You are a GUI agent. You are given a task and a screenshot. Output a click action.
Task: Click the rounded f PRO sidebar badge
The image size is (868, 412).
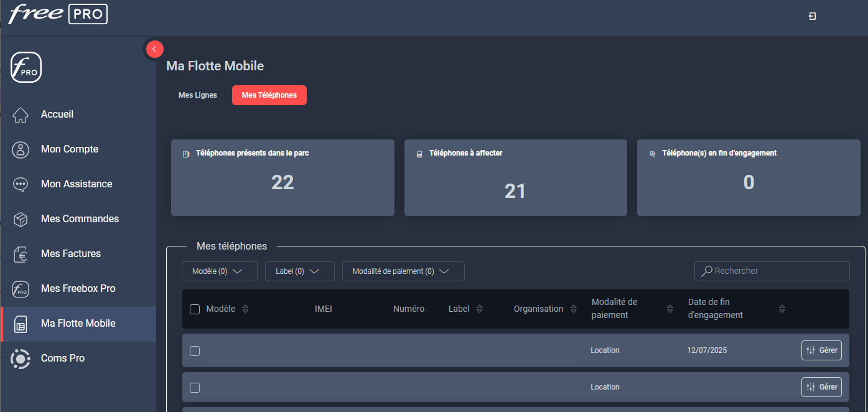[x=26, y=67]
